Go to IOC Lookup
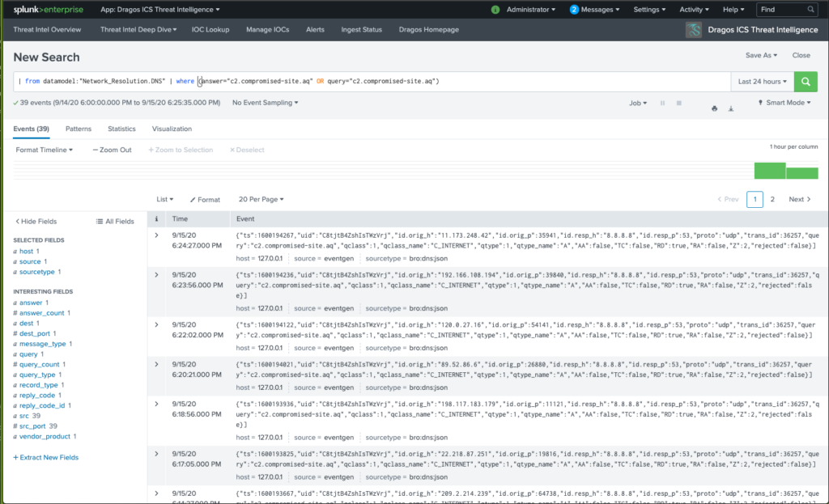 click(210, 30)
